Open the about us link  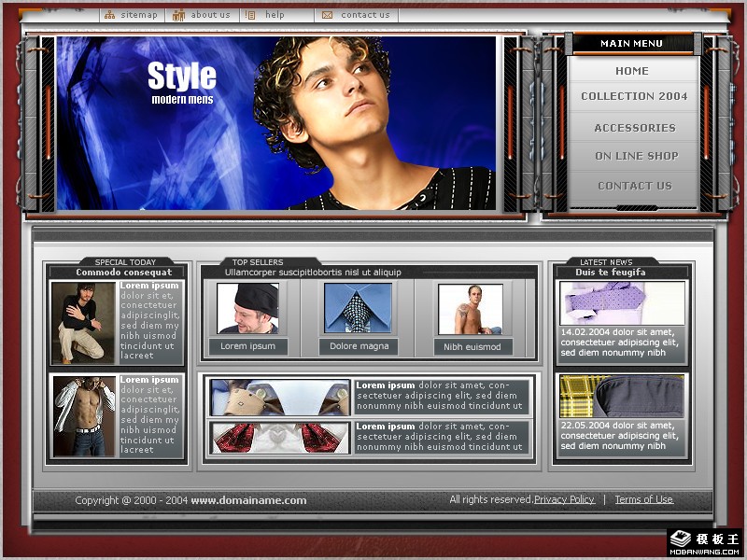click(x=211, y=15)
